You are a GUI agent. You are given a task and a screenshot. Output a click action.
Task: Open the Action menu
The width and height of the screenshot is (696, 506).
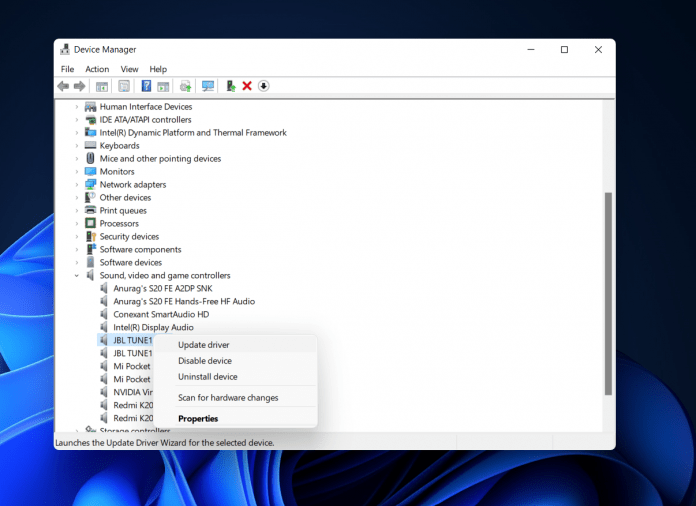(x=97, y=69)
